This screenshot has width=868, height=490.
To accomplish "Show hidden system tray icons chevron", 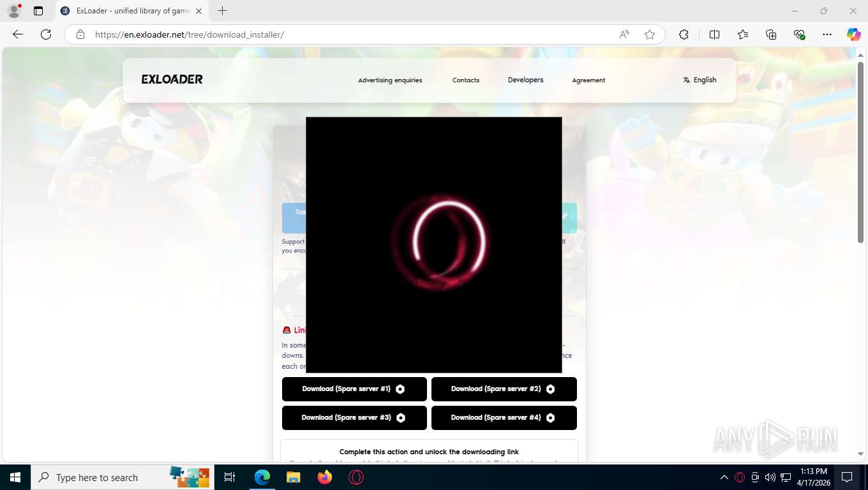I will [724, 477].
